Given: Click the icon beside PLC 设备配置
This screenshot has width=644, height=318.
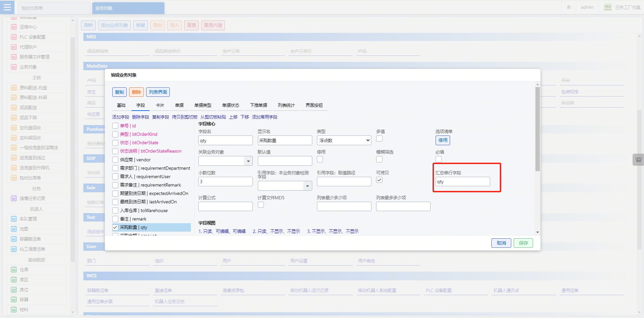Looking at the screenshot, I should pos(14,37).
